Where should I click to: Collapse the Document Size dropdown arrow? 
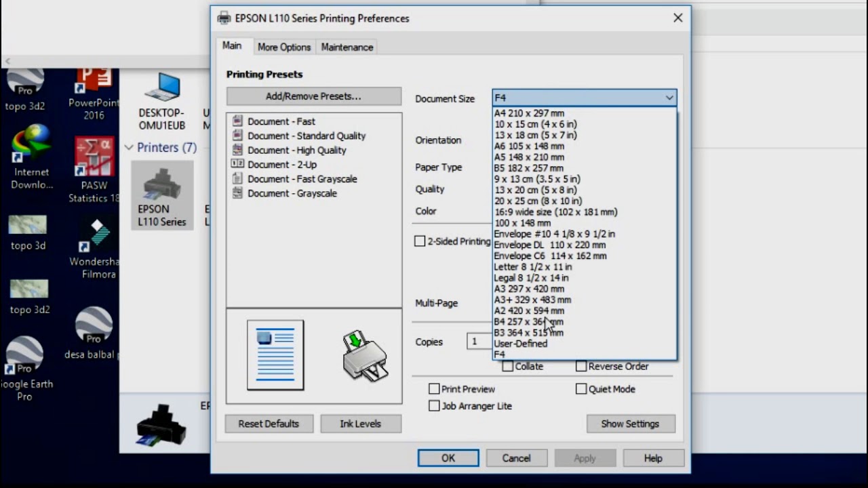pyautogui.click(x=669, y=98)
